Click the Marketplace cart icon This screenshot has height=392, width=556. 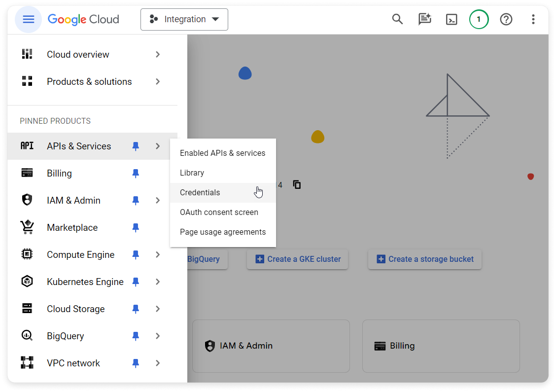click(x=27, y=227)
